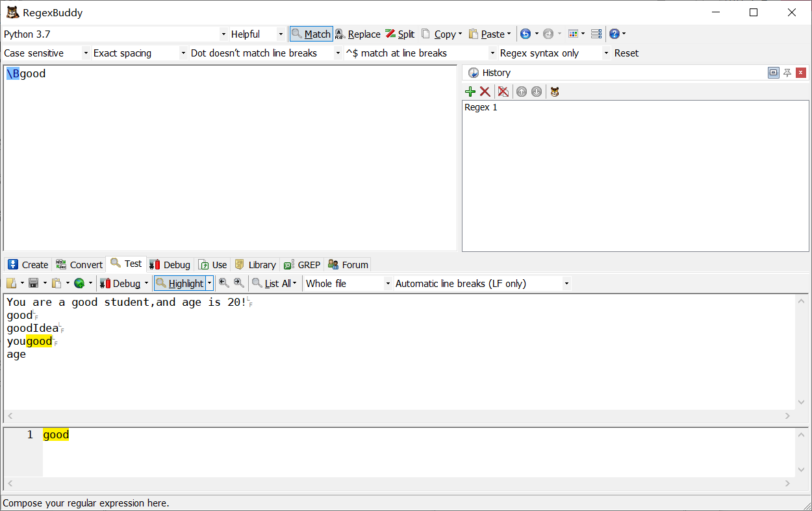Click Find next match magnifier icon
This screenshot has height=511, width=812.
point(239,283)
